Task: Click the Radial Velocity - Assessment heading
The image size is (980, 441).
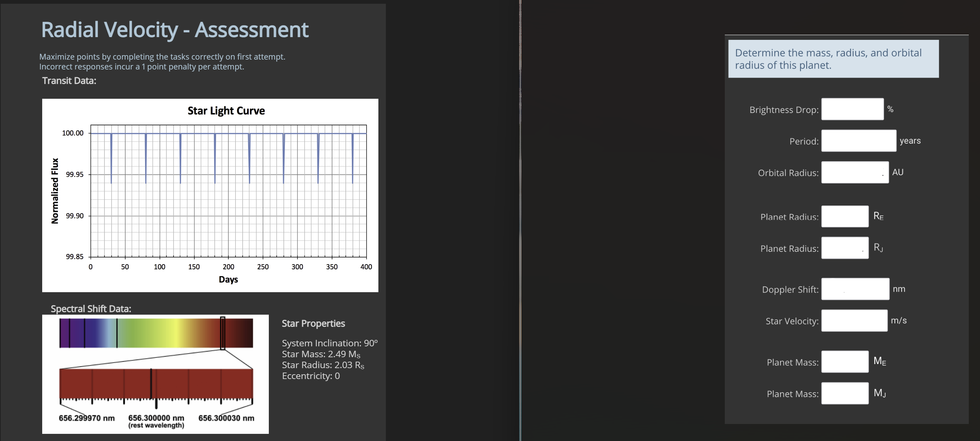Action: 175,30
